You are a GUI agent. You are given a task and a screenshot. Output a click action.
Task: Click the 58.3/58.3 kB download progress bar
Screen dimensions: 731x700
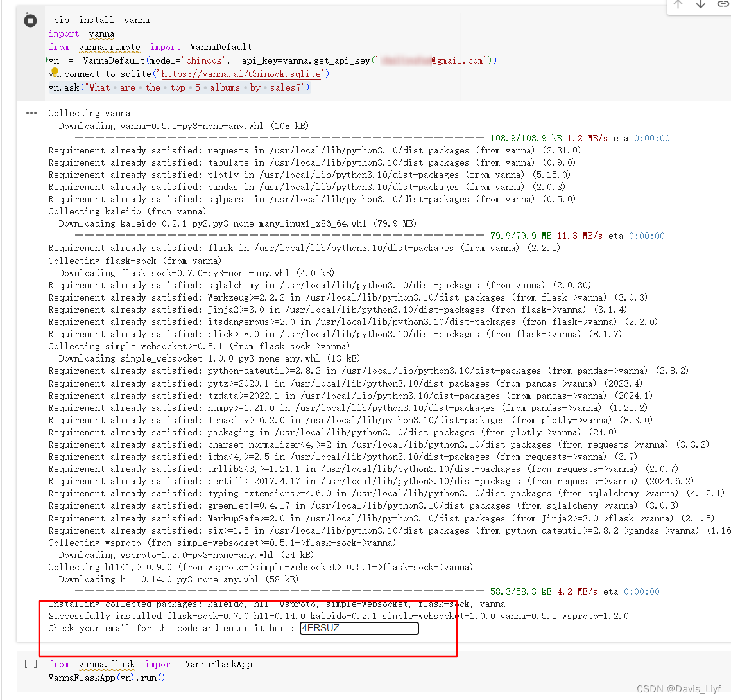(x=279, y=591)
